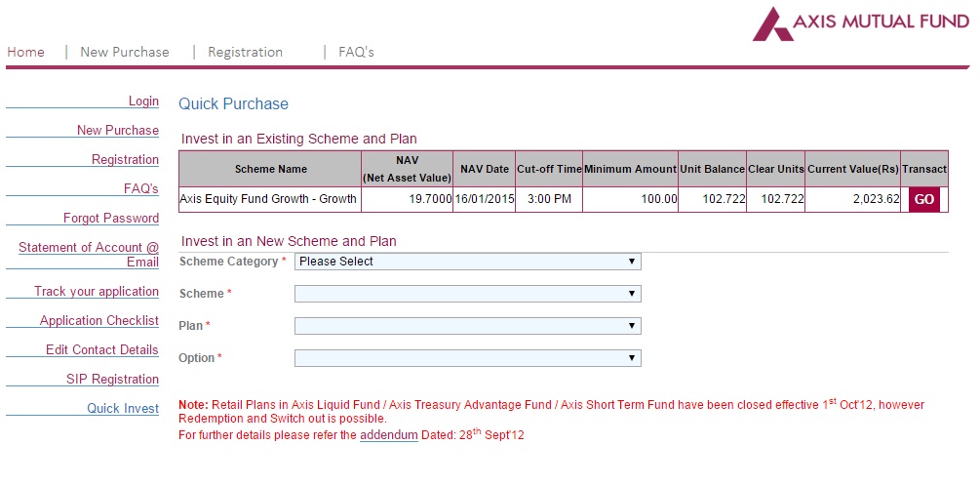The width and height of the screenshot is (980, 486).
Task: Click NAV date 16/01/2015
Action: [485, 199]
